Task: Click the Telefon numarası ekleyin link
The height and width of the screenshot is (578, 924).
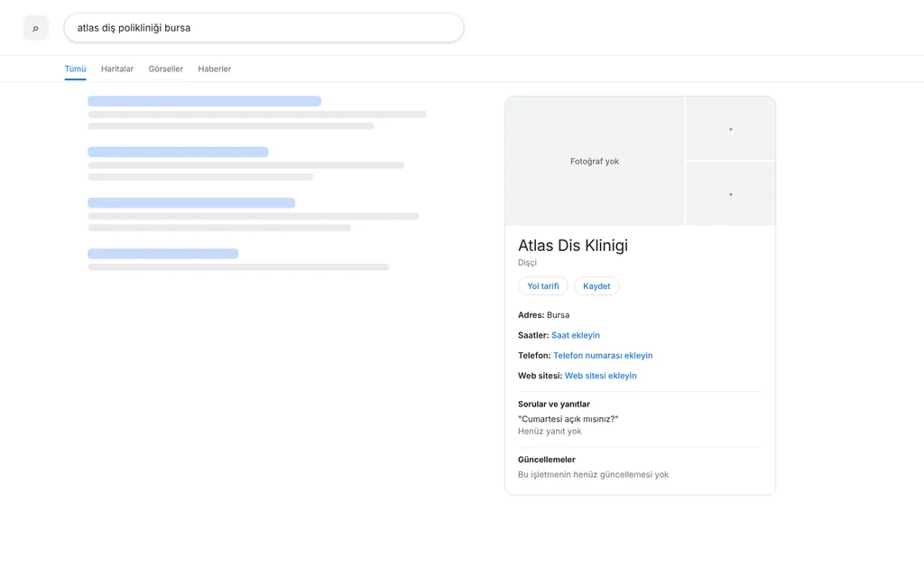Action: tap(603, 355)
